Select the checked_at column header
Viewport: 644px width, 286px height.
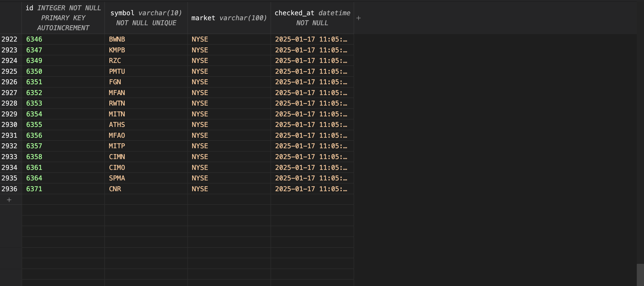312,18
